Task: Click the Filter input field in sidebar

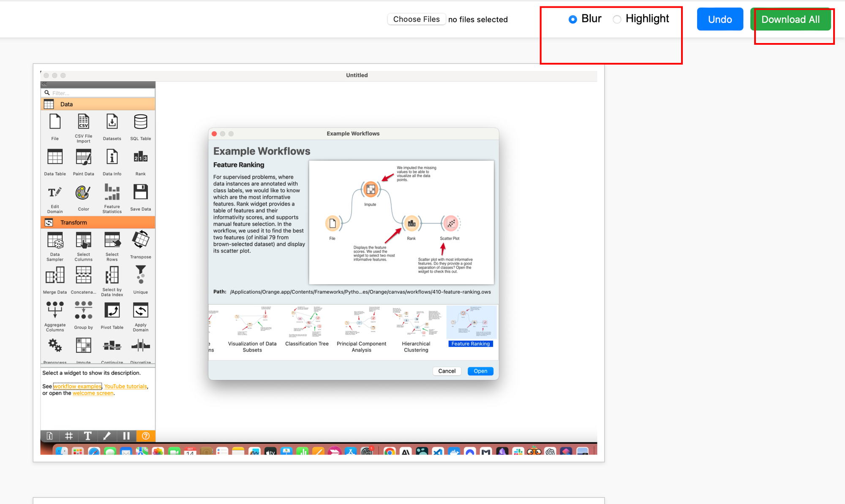Action: coord(98,92)
